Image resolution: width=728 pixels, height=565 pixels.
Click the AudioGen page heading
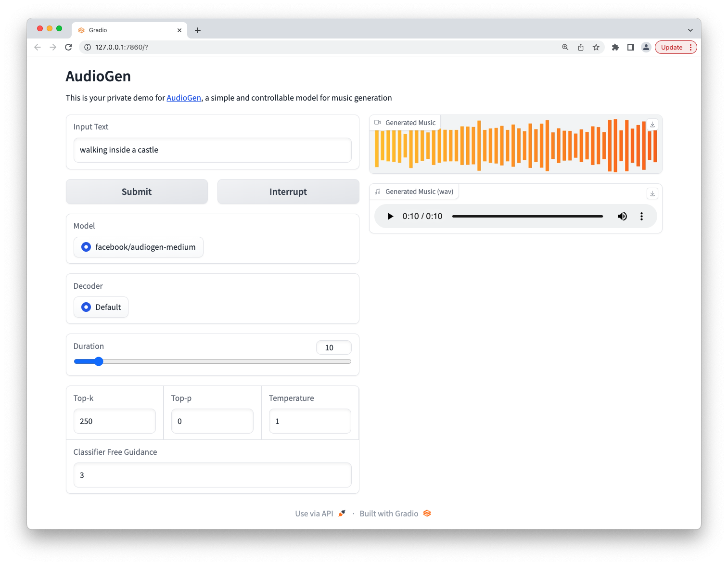tap(98, 76)
